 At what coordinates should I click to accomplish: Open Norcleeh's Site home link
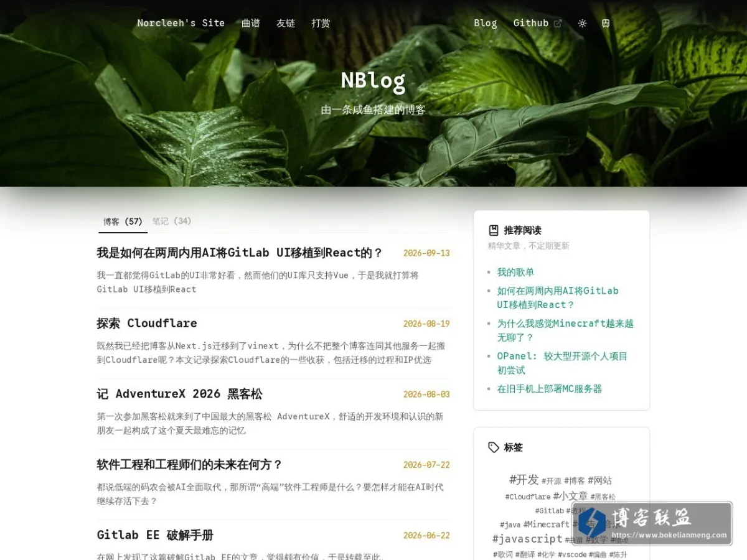(x=181, y=23)
